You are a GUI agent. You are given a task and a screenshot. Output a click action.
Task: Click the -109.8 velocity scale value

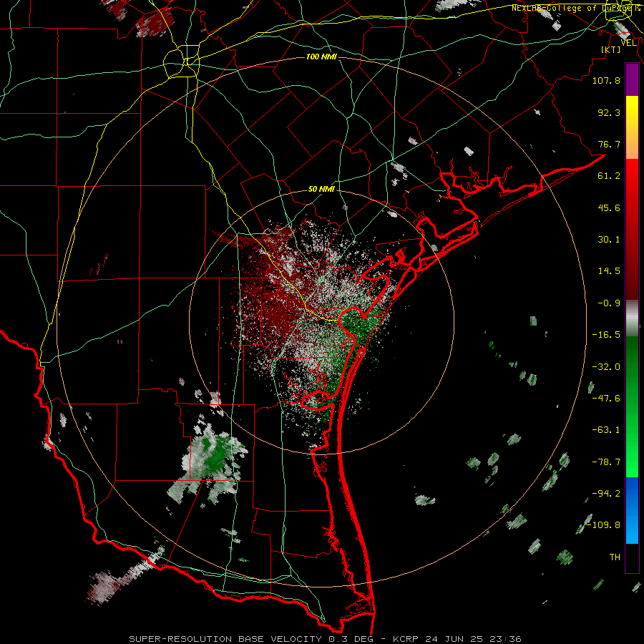[x=604, y=525]
